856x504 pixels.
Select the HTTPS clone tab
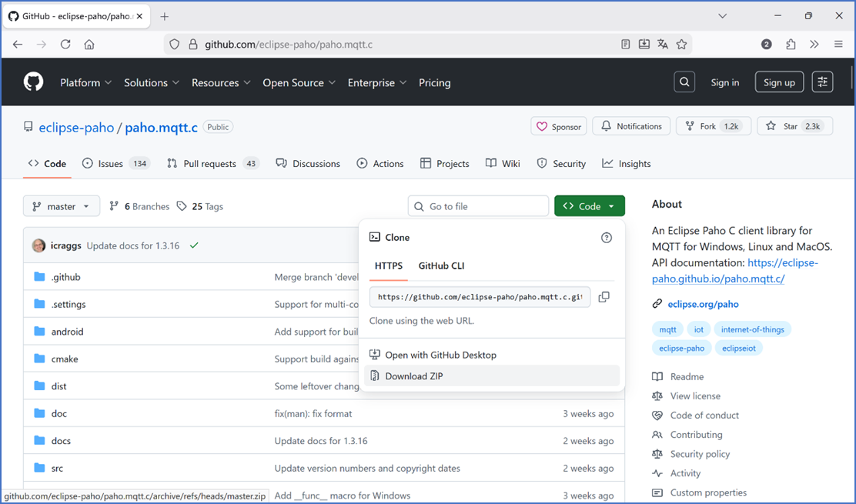coord(389,265)
